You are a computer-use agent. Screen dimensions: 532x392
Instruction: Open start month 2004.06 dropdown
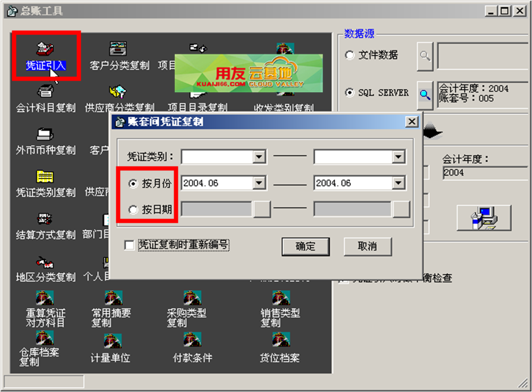pyautogui.click(x=259, y=183)
